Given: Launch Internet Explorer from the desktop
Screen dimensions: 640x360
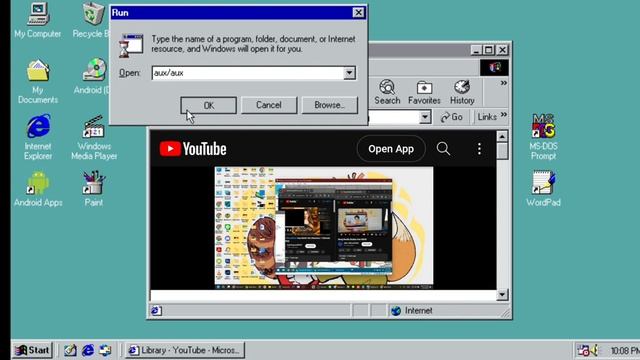Looking at the screenshot, I should pos(38,137).
